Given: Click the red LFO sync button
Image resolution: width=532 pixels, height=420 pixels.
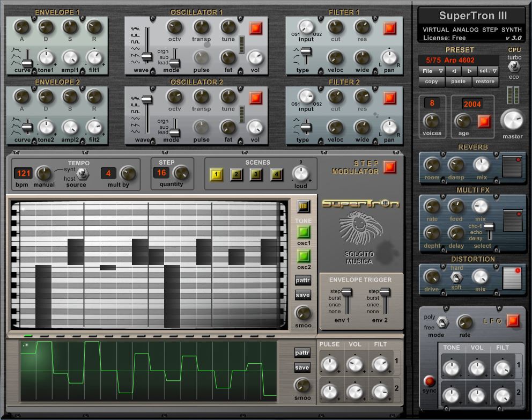Looking at the screenshot, I should coord(430,381).
